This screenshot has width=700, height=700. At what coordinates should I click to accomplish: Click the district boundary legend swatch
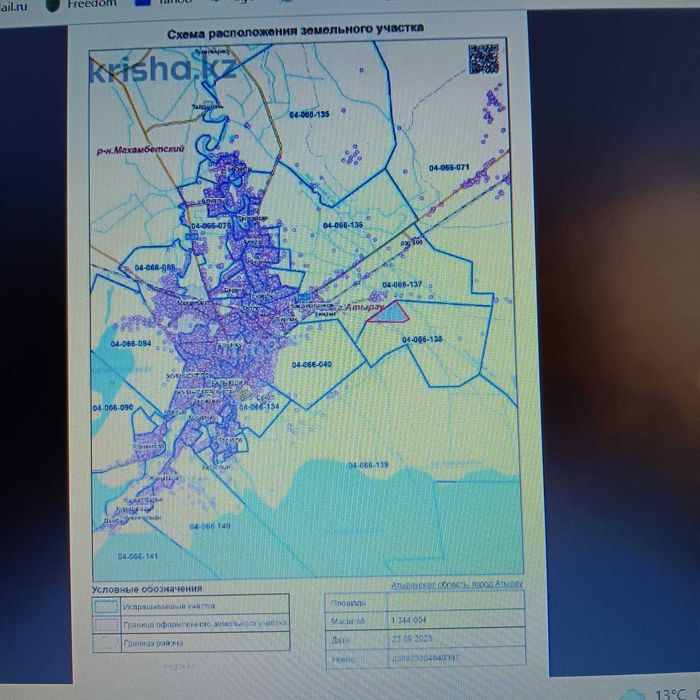click(x=106, y=642)
